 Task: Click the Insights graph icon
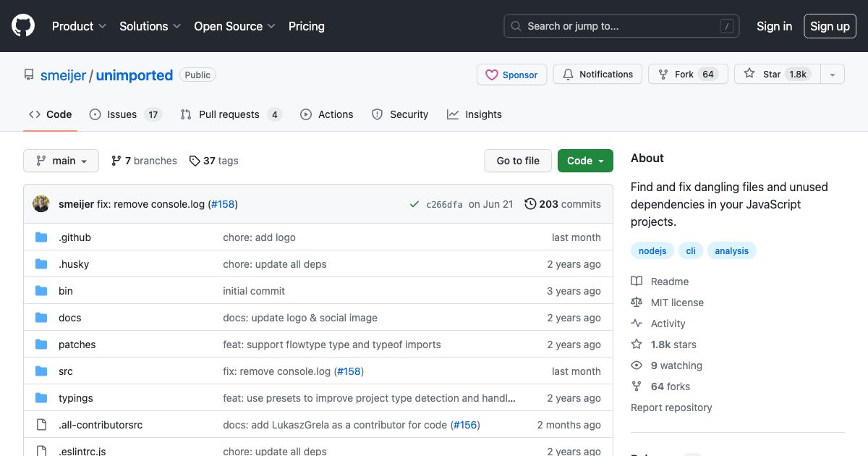tap(452, 114)
